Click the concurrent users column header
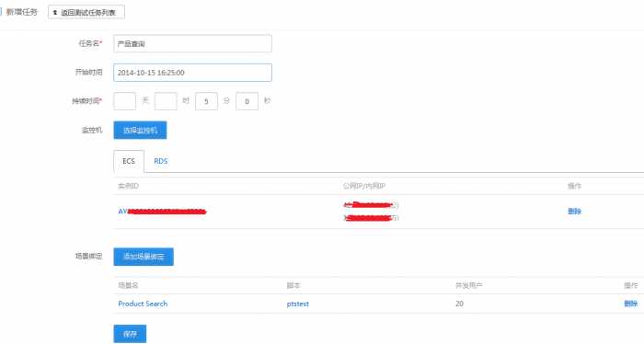 [468, 285]
